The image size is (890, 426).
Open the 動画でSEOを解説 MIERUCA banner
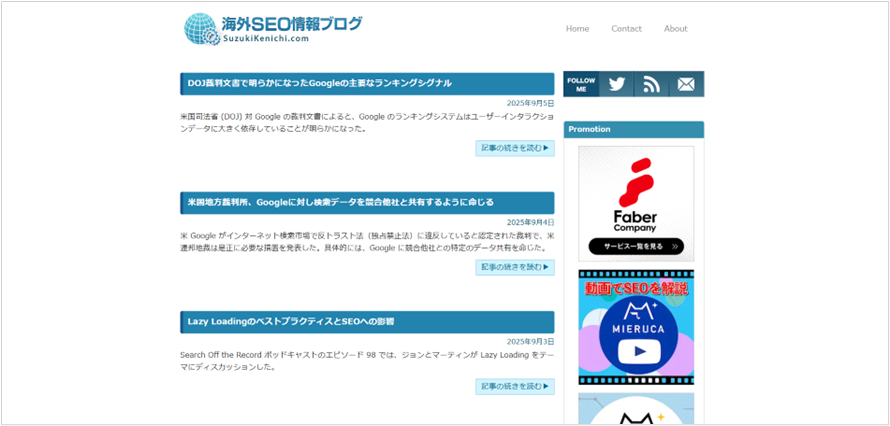636,327
